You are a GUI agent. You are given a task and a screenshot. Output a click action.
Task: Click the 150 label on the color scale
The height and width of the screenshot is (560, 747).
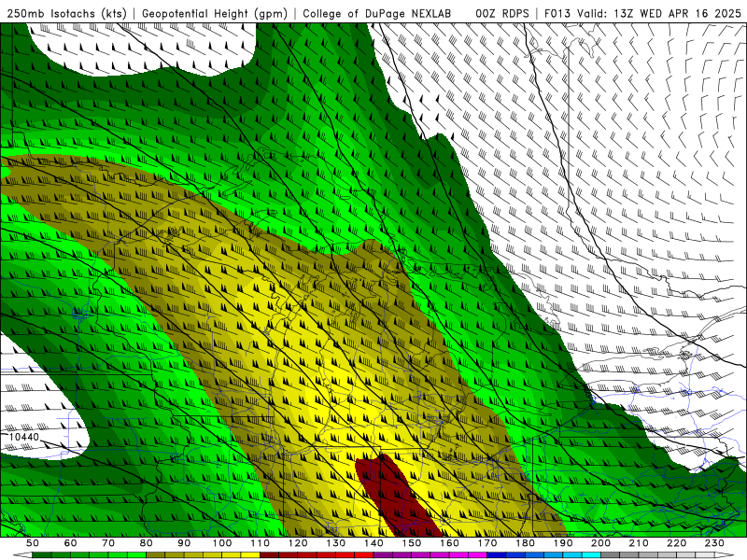[412, 543]
